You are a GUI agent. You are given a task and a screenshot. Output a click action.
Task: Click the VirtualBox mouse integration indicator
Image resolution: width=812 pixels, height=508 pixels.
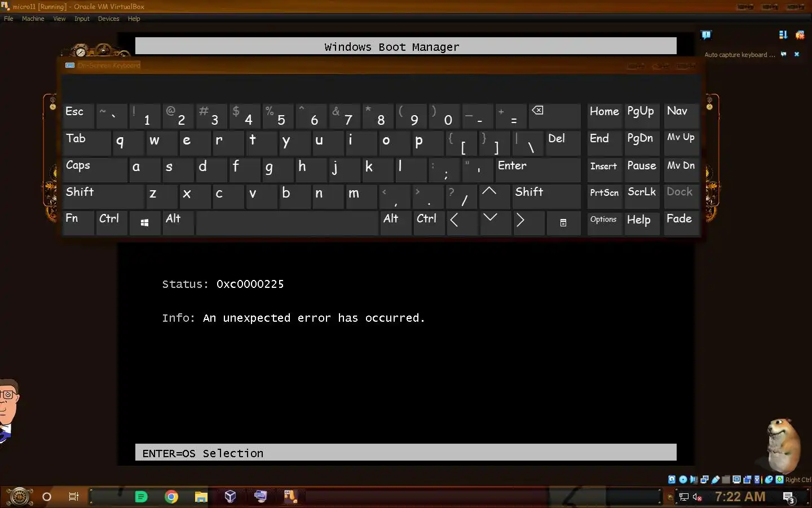click(769, 480)
